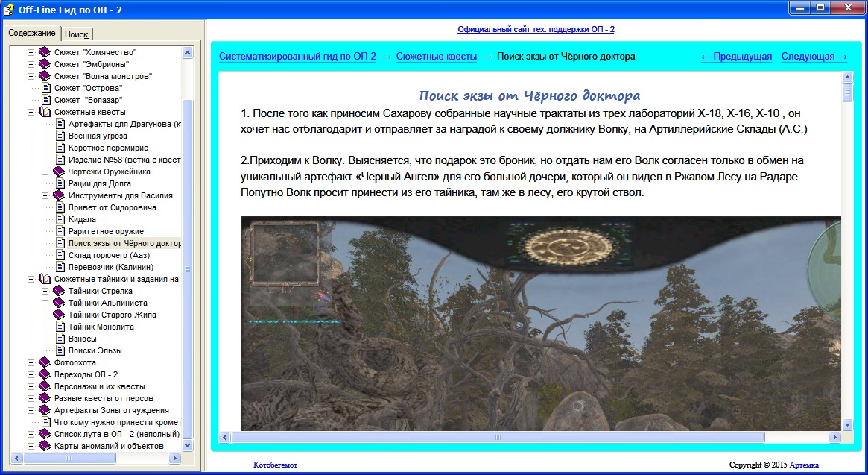868x475 pixels.
Task: Click contents tree scroll-down arrow
Action: (x=187, y=446)
